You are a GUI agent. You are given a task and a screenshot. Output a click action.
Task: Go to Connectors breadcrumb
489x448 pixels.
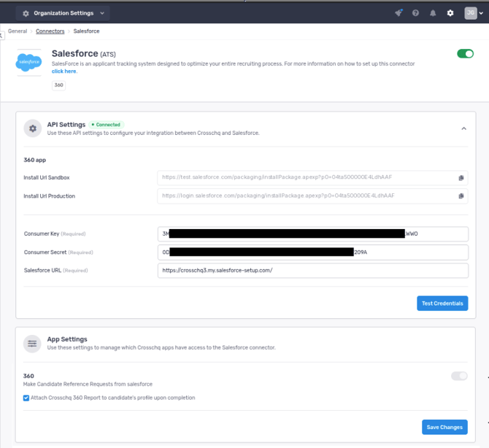[x=50, y=31]
